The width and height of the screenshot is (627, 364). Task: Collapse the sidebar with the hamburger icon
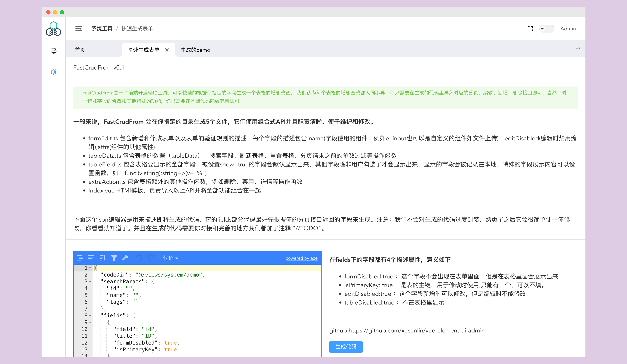click(78, 29)
